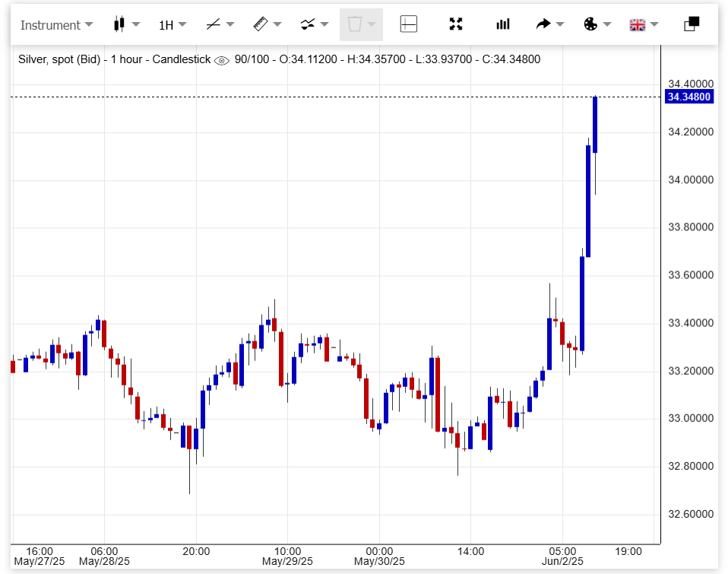Open the Instrument dropdown menu
728x574 pixels.
coord(56,24)
